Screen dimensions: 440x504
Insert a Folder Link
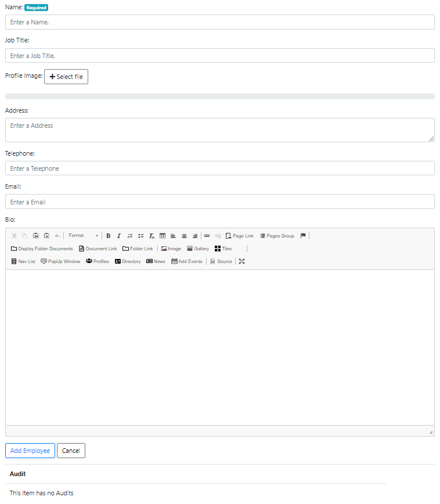pyautogui.click(x=138, y=249)
